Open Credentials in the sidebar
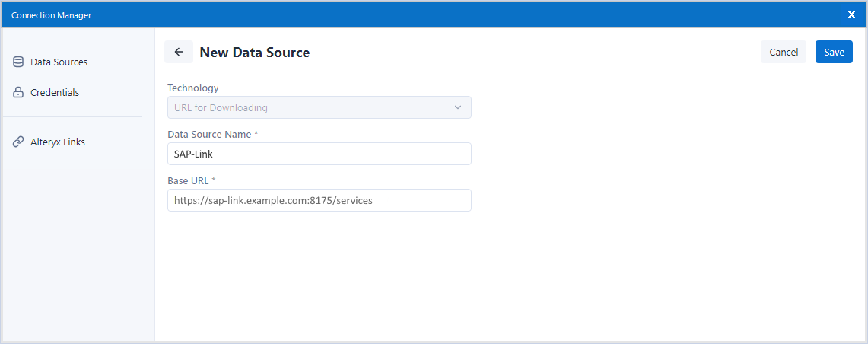Image resolution: width=868 pixels, height=344 pixels. click(x=55, y=93)
